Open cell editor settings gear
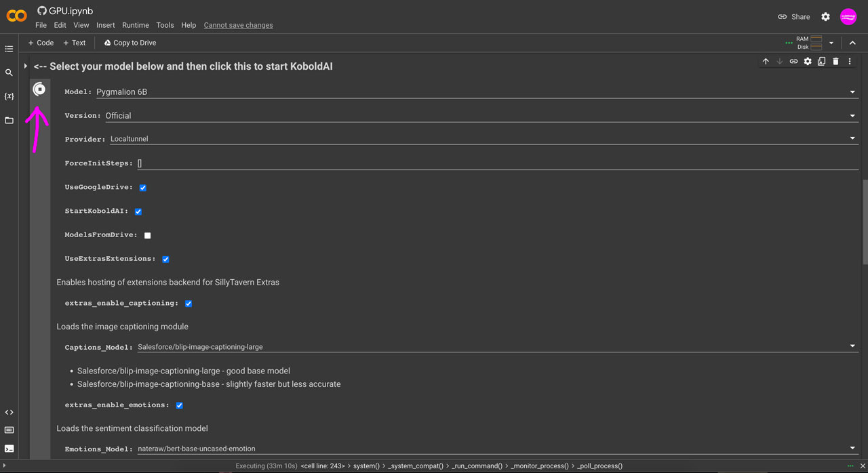 click(x=808, y=62)
